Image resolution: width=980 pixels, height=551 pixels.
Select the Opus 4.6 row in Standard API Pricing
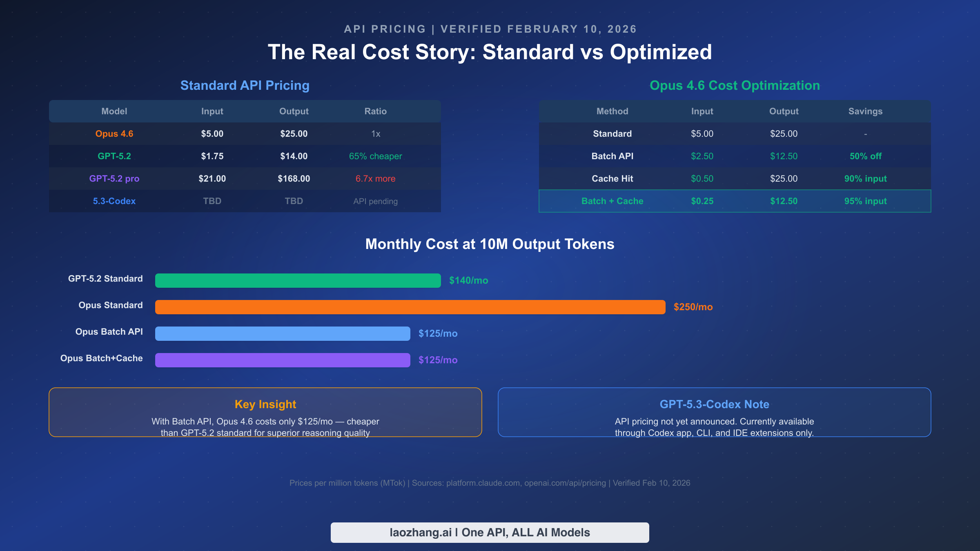(245, 133)
